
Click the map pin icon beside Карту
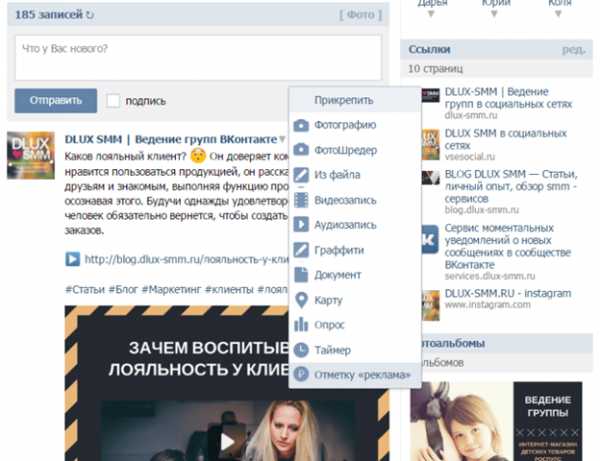302,300
